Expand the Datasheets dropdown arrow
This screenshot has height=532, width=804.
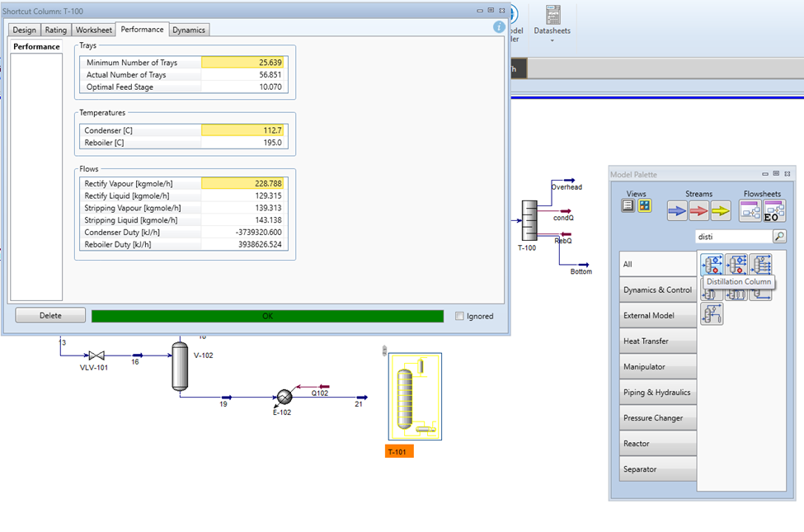[552, 40]
